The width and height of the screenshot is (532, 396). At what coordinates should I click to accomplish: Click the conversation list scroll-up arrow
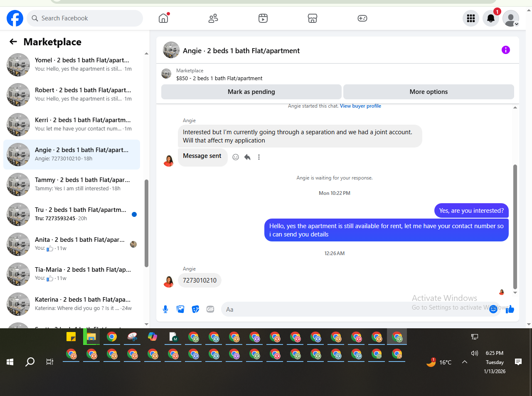(x=146, y=54)
